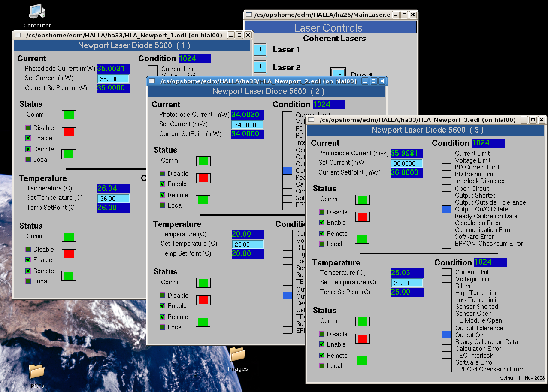
Task: Click the Laser Controls title banner
Action: [331, 27]
